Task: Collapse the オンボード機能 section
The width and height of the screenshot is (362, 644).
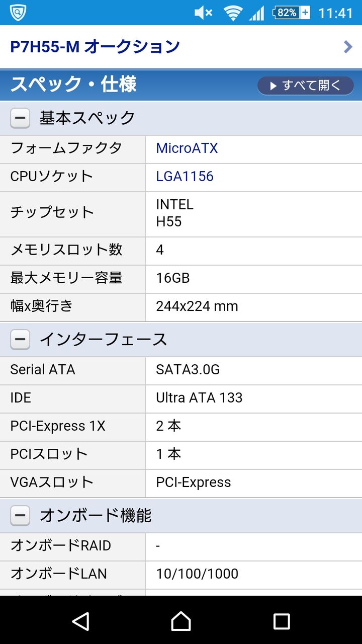Action: click(20, 516)
